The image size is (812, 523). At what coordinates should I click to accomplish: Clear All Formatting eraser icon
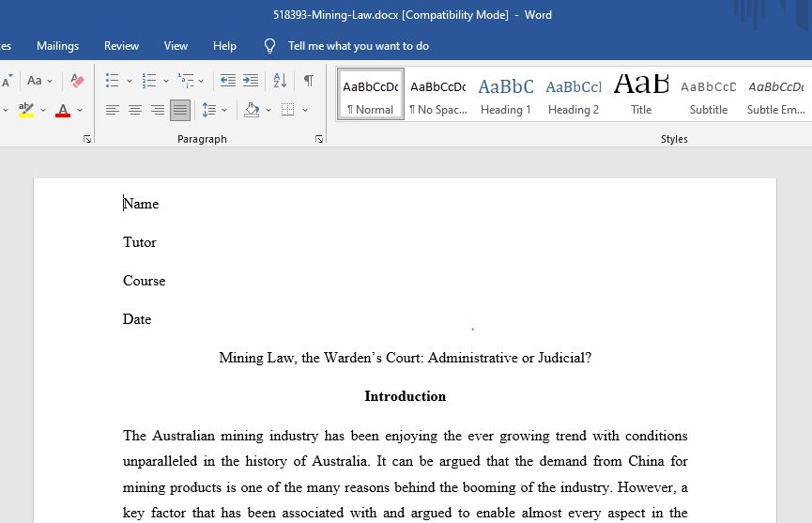[x=77, y=80]
